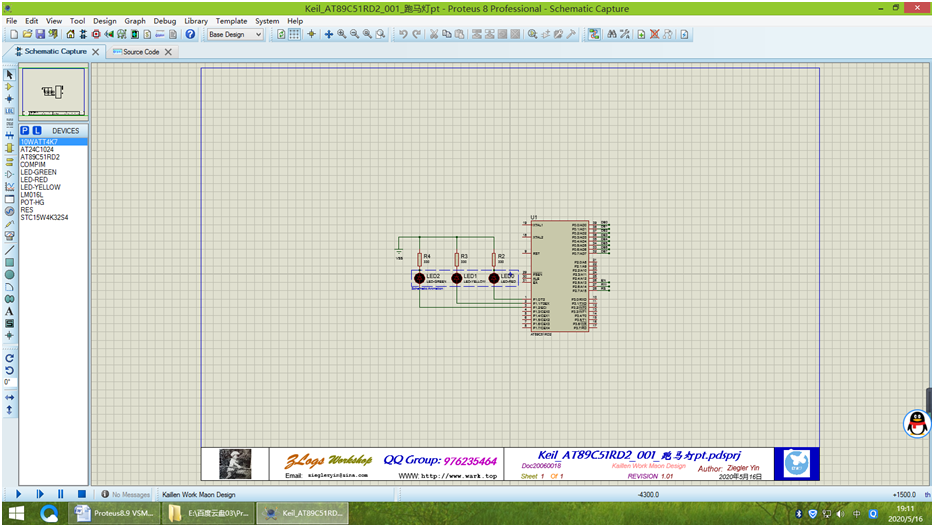
Task: Undo the last change
Action: [x=403, y=35]
